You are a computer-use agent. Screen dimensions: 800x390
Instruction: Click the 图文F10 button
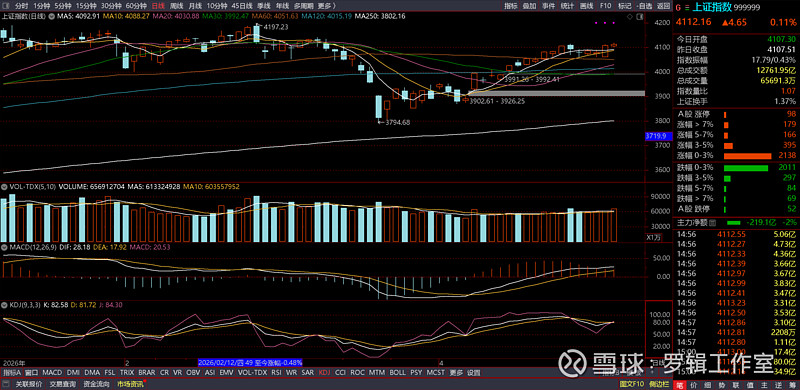632,384
